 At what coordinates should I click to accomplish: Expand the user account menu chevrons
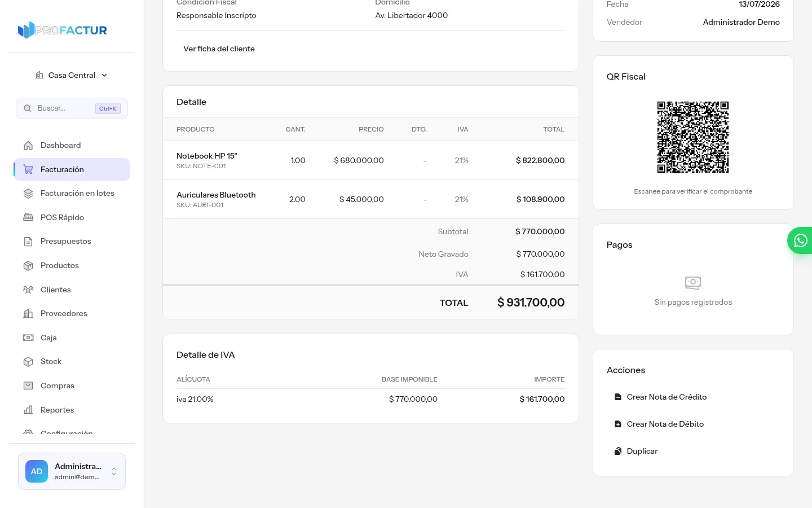click(114, 471)
